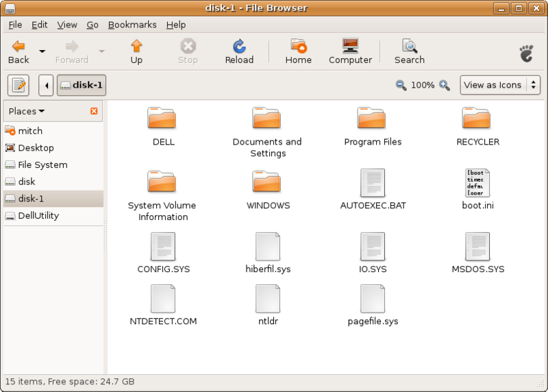Image resolution: width=548 pixels, height=392 pixels.
Task: Select the hiberfil.sys file icon
Action: tap(268, 247)
